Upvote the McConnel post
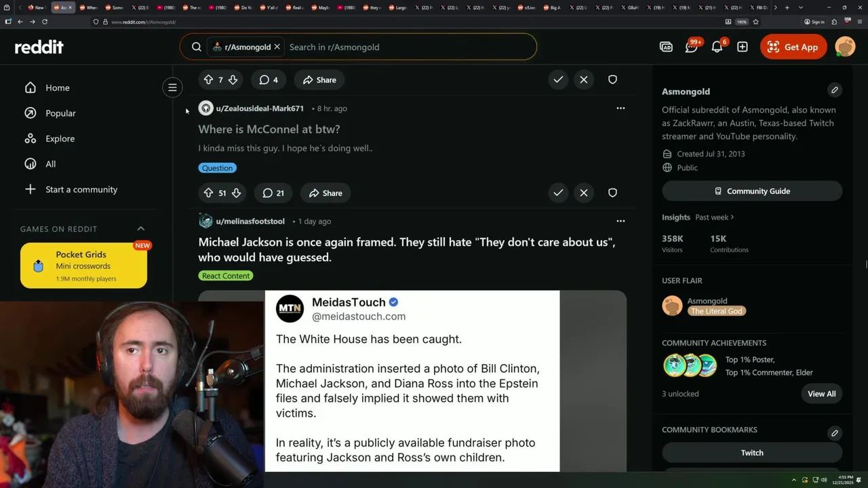 tap(208, 193)
